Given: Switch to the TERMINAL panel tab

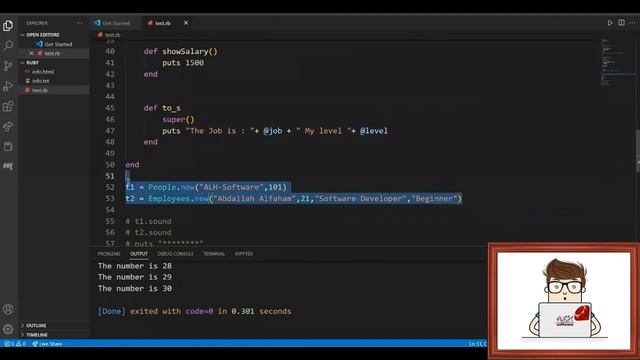Looking at the screenshot, I should [214, 253].
